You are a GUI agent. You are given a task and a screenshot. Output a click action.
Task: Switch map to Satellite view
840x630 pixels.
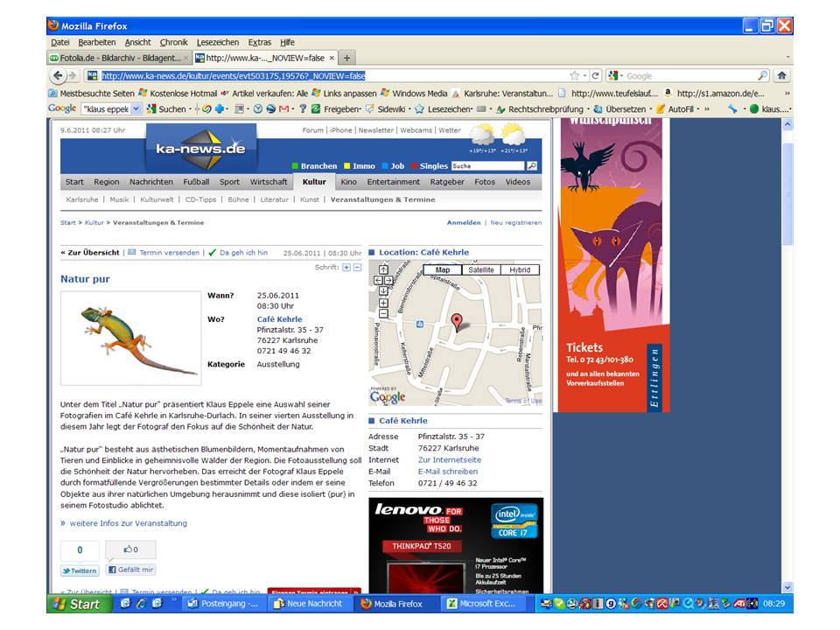(x=480, y=270)
